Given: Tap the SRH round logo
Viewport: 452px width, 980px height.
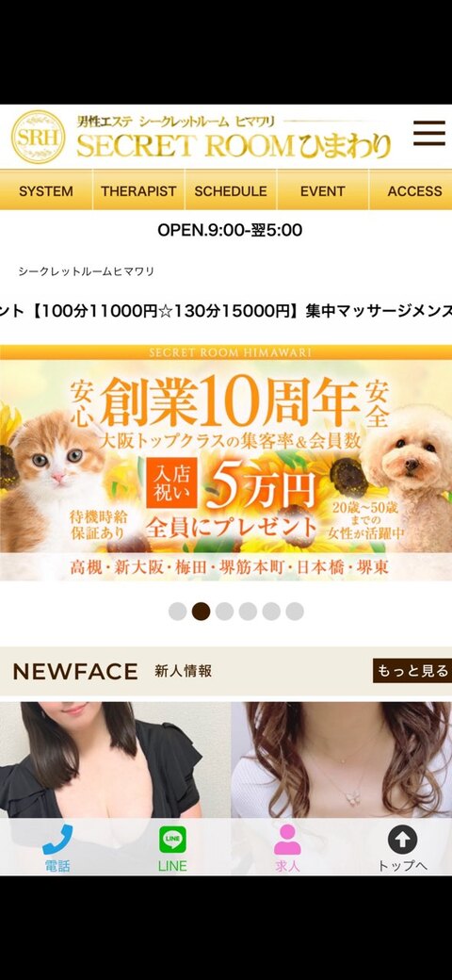Looking at the screenshot, I should (38, 137).
